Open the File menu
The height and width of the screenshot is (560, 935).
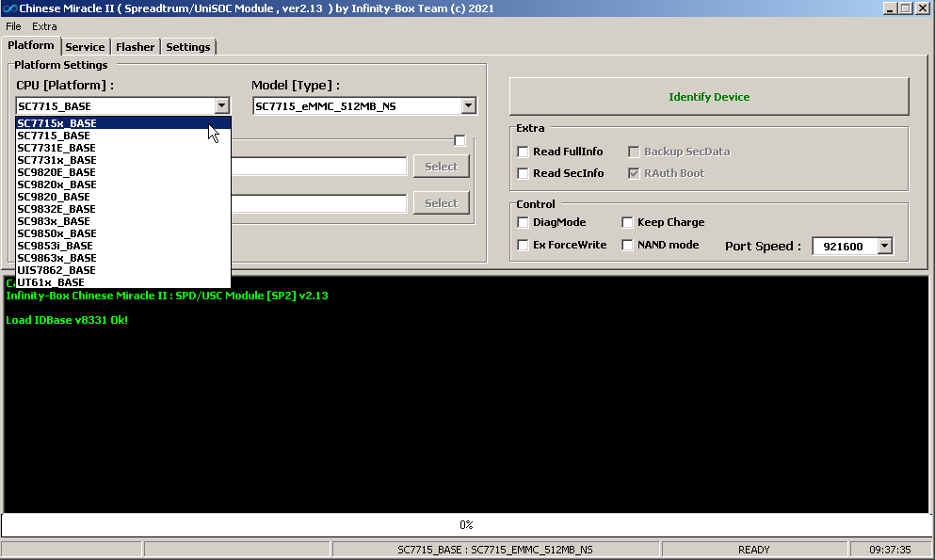click(x=13, y=26)
